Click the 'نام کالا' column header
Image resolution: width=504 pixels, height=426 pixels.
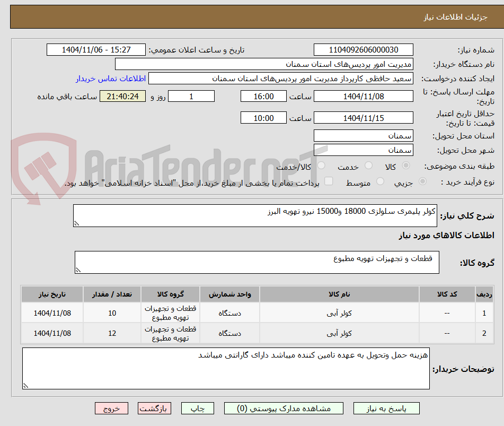(339, 294)
